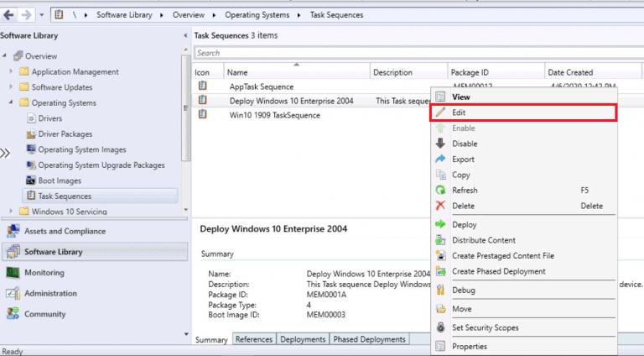Collapse the Operating Systems tree node
Screen dimensions: 644x356
coord(12,103)
